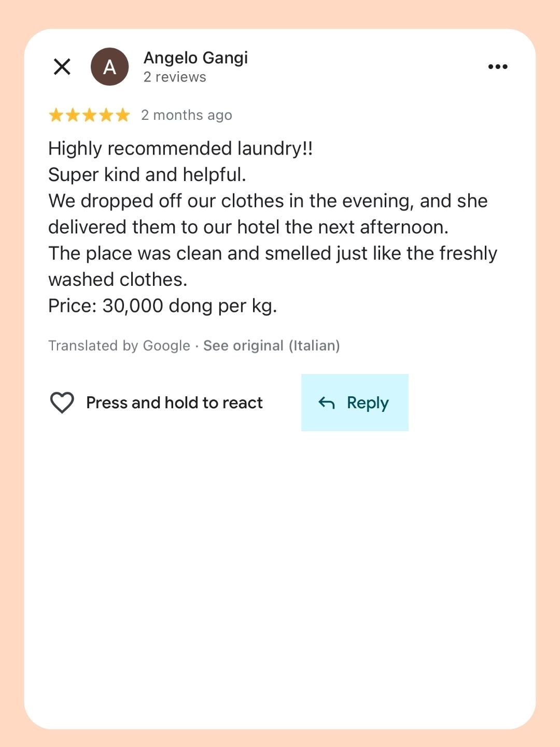This screenshot has height=747, width=560.
Task: Click the "Highly recommended laundry!!" line
Action: pos(180,148)
